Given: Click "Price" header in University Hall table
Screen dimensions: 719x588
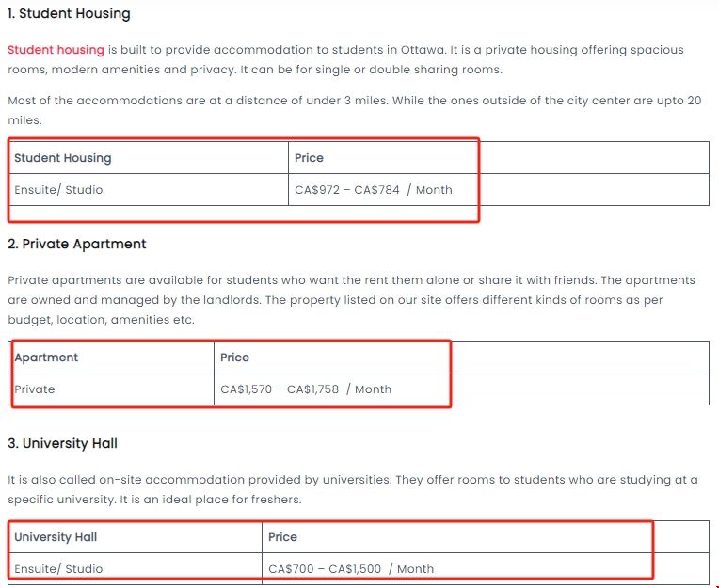Looking at the screenshot, I should coord(282,537).
